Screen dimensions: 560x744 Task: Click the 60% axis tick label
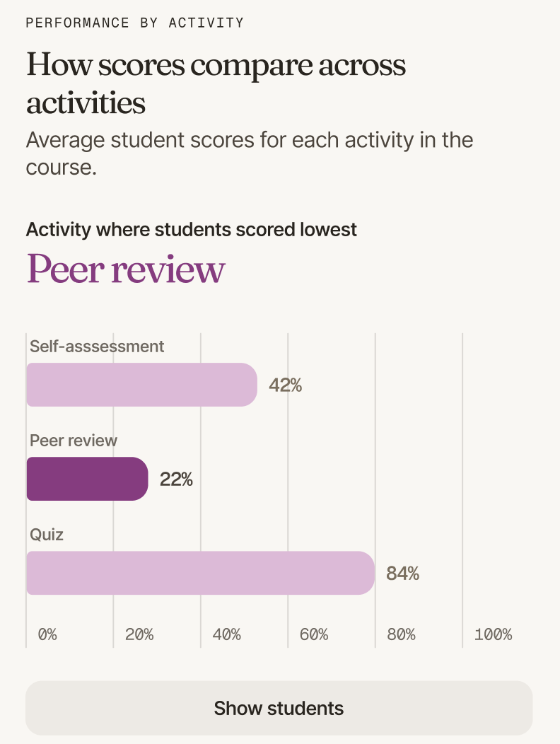point(314,634)
